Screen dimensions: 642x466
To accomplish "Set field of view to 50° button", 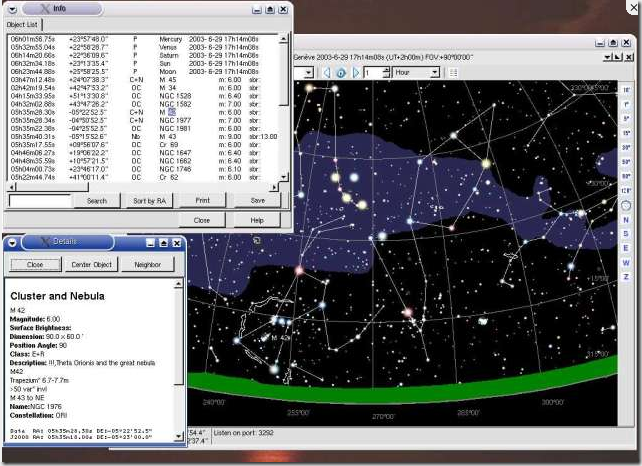I will (x=626, y=162).
